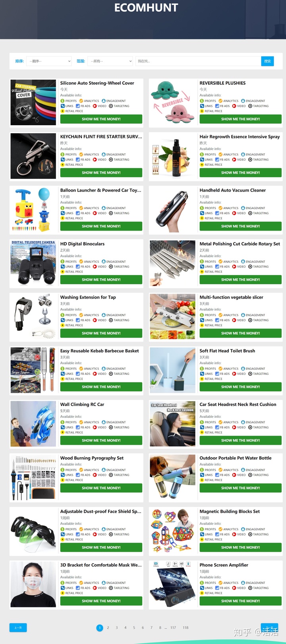286x644 pixels.
Task: Click PROFITS icon on Silicone Auto Steering-Wheel Cover
Action: (x=62, y=101)
